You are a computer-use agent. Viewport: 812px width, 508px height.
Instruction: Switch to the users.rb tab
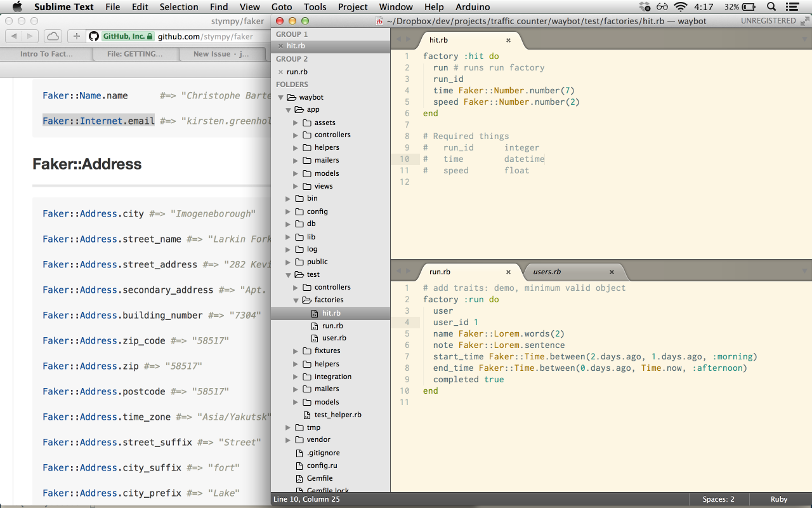point(547,272)
